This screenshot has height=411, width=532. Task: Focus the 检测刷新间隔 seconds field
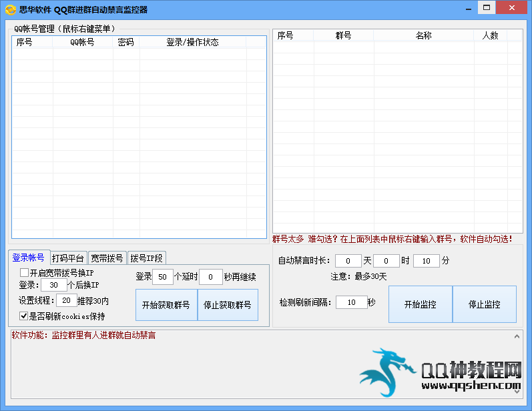pos(352,302)
